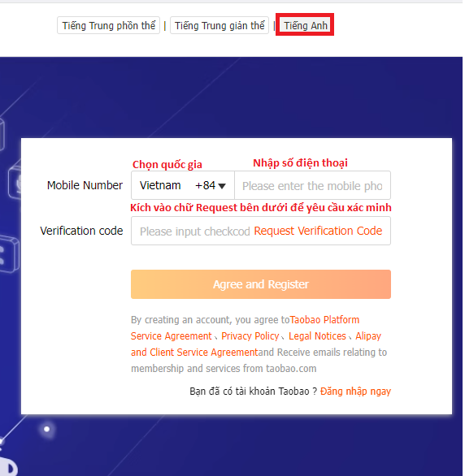Click the Đăng nhập ngay login link
This screenshot has height=476, width=465.
click(355, 392)
